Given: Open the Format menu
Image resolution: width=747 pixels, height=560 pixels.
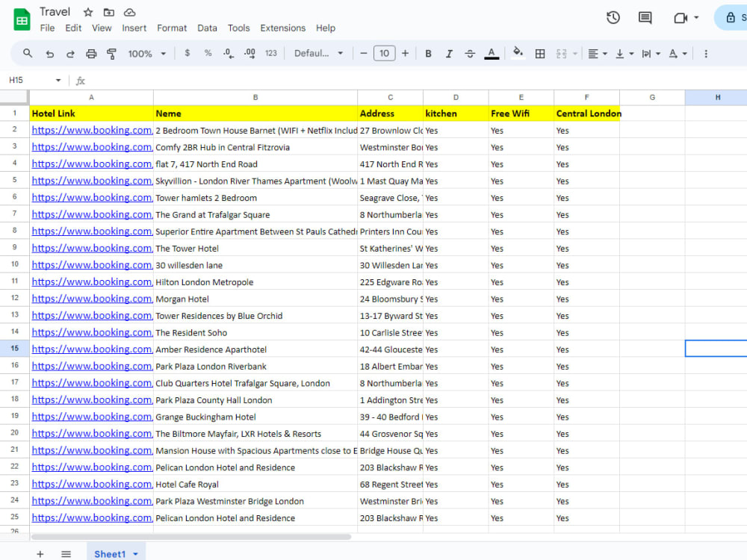Looking at the screenshot, I should pos(172,28).
